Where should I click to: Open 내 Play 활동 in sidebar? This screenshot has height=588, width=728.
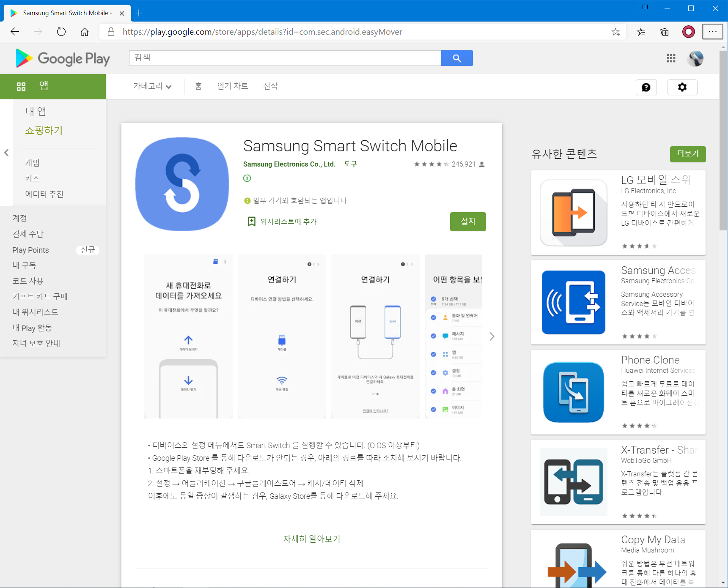(32, 328)
